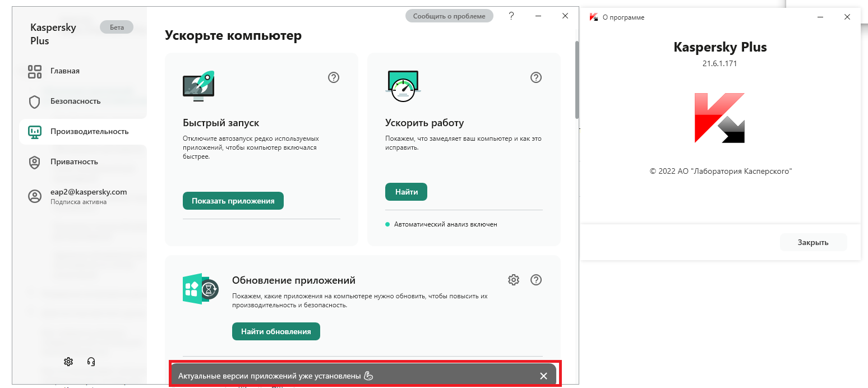Click Закрыть in the О программе window

tap(813, 243)
